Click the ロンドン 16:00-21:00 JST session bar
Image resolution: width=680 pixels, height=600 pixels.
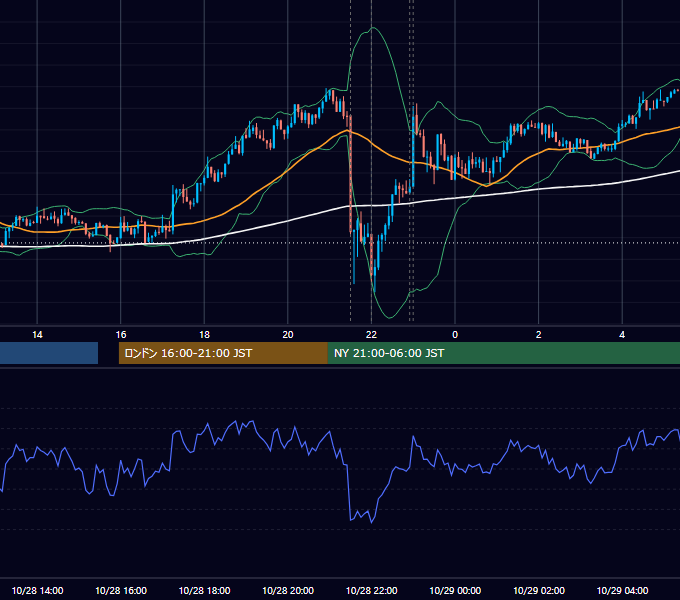[x=223, y=353]
